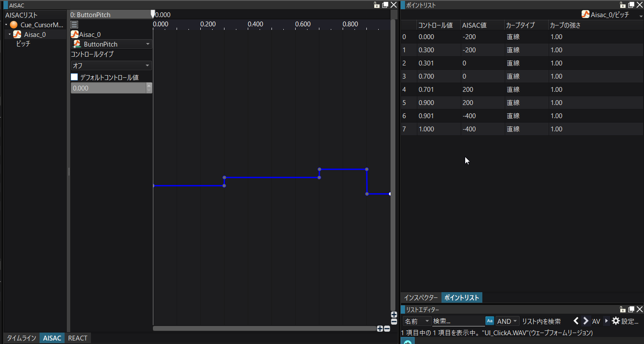Click the 検索... search input field

459,321
